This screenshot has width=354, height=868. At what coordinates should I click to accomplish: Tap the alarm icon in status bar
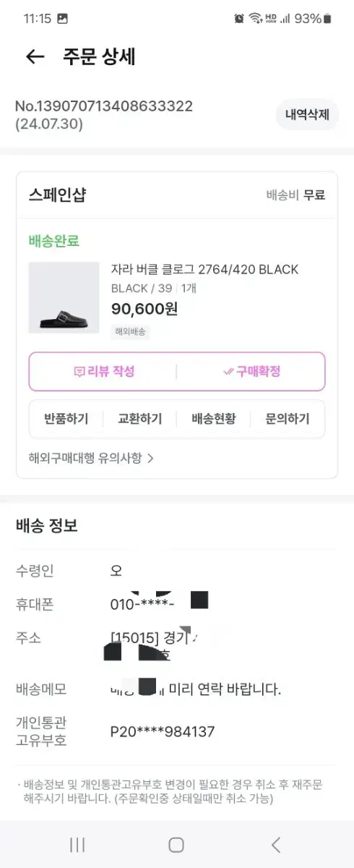239,18
